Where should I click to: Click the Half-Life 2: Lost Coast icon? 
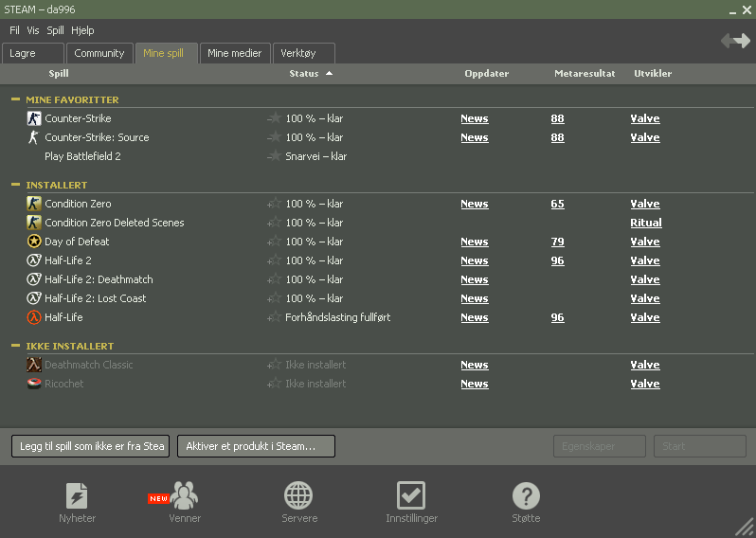click(x=34, y=298)
